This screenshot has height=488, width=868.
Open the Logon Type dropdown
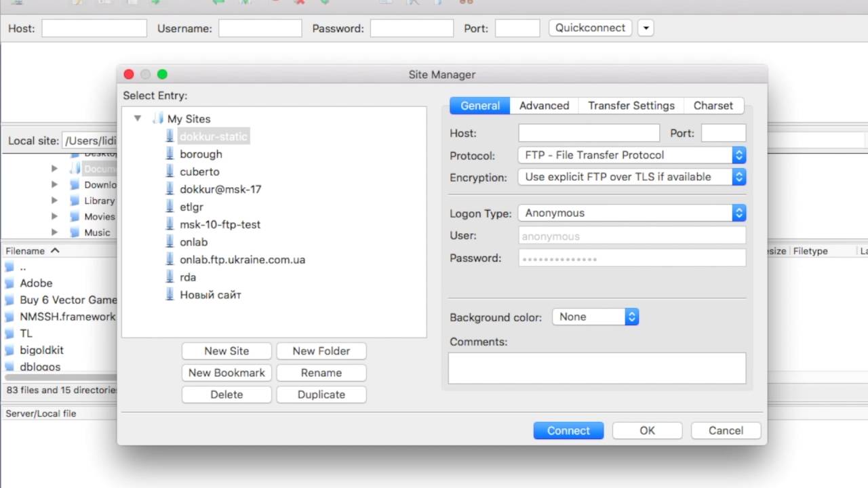coord(632,213)
